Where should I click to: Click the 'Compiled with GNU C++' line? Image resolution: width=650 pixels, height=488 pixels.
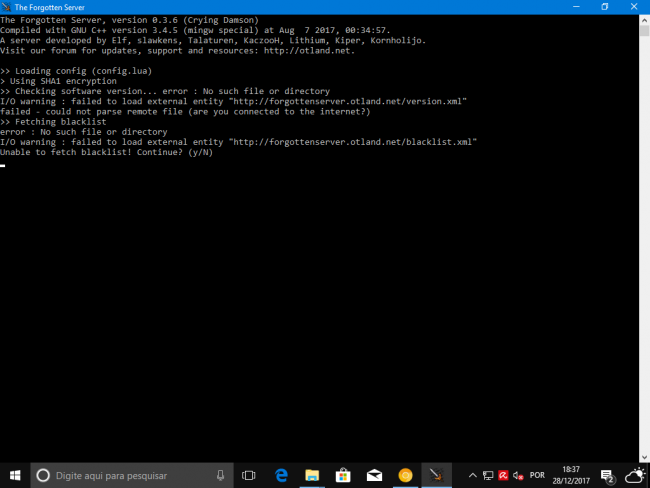195,30
